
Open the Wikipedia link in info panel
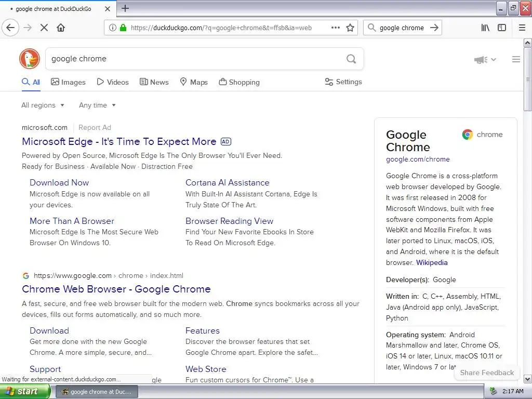[432, 262]
